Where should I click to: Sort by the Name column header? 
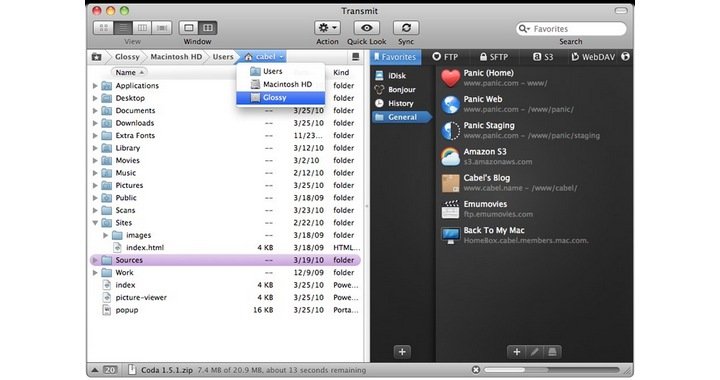pos(129,73)
